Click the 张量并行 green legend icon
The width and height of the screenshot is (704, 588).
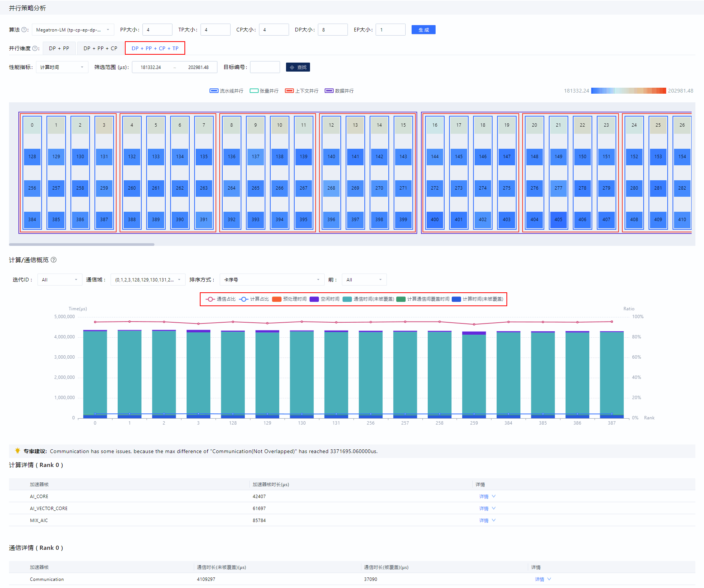point(254,91)
